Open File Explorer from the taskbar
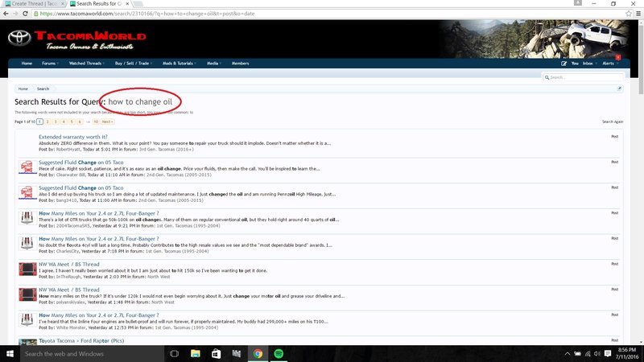Viewport: 644px width, 362px height. point(195,353)
